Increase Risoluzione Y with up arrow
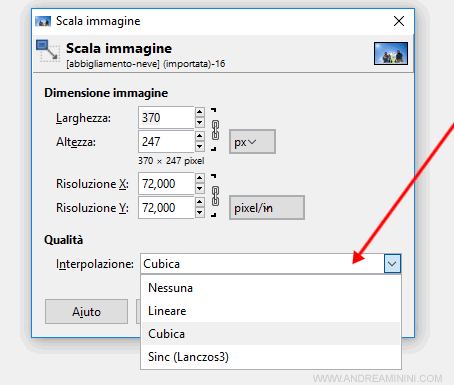The image size is (454, 385). coord(200,202)
